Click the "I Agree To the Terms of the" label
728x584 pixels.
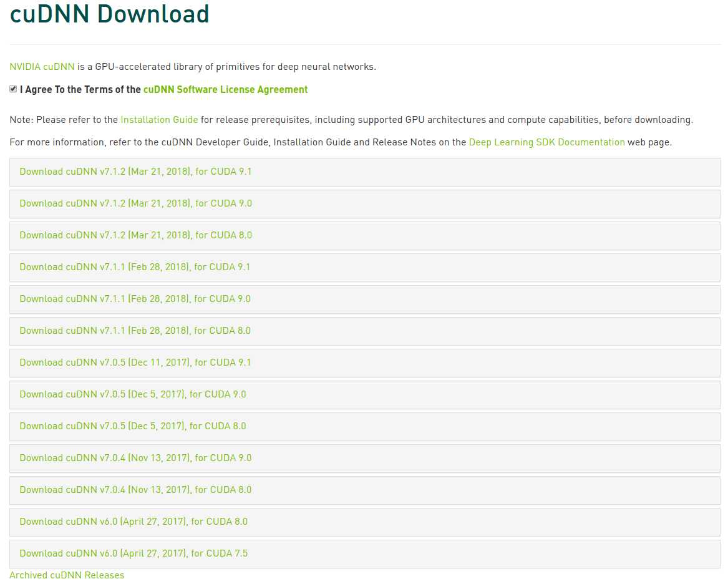[x=80, y=90]
